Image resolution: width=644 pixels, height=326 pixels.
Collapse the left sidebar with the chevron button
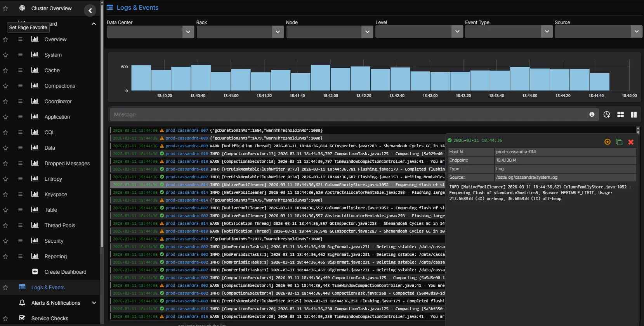tap(90, 10)
